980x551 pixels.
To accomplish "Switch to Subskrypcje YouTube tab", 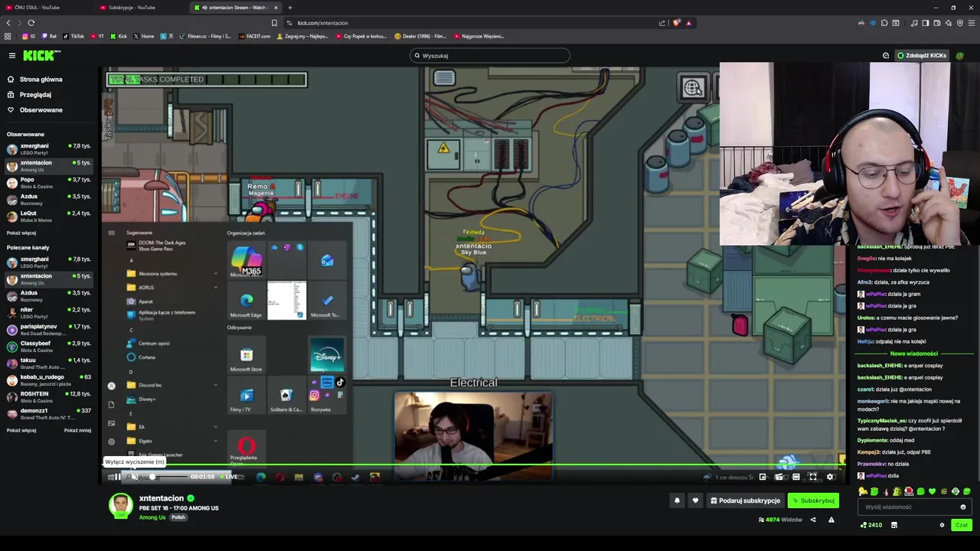I will pyautogui.click(x=142, y=8).
